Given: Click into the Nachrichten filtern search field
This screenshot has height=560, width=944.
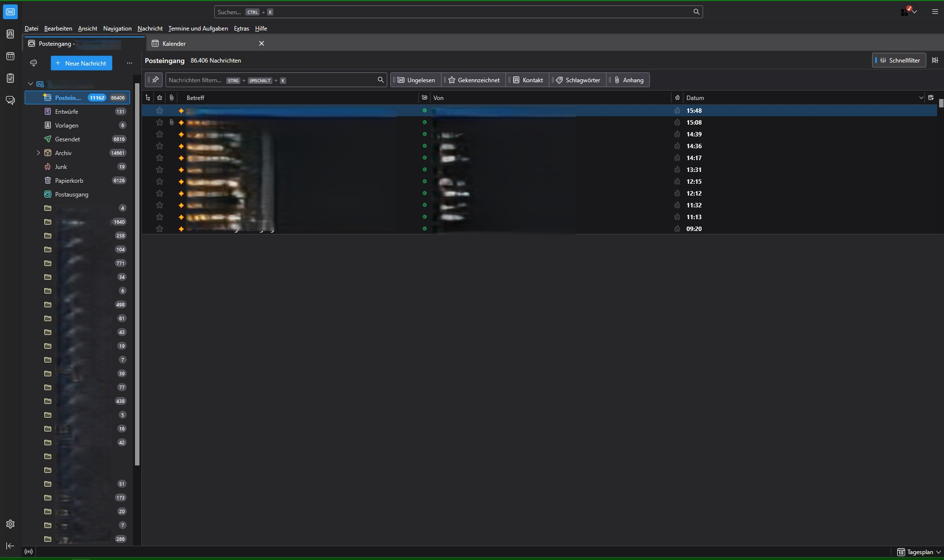Looking at the screenshot, I should (x=271, y=80).
